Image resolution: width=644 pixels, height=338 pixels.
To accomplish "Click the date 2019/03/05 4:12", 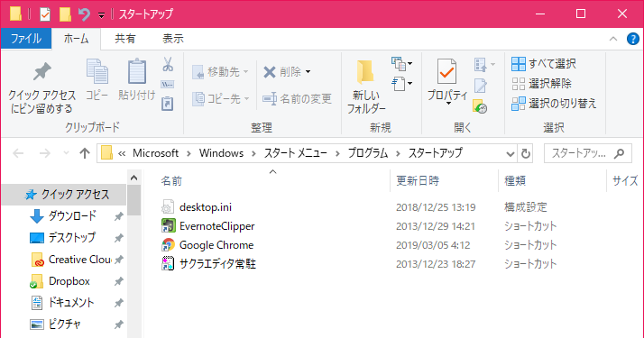I will tap(433, 245).
